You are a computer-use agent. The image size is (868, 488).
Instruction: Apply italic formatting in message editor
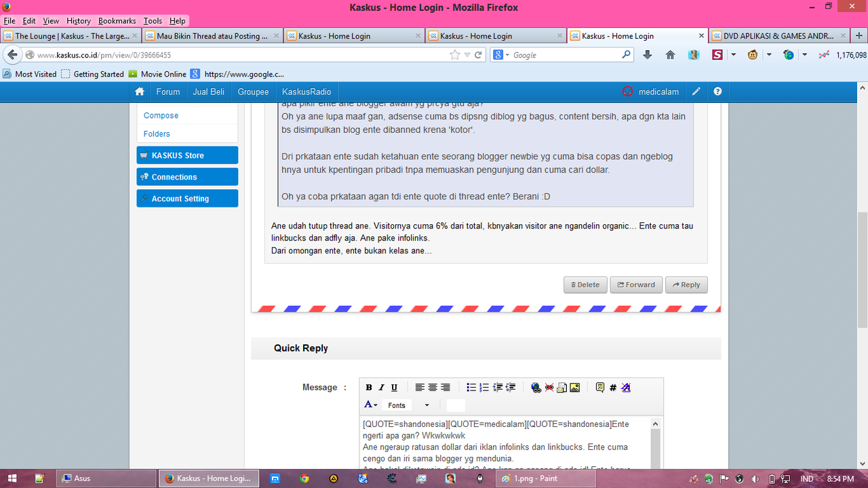coord(382,388)
